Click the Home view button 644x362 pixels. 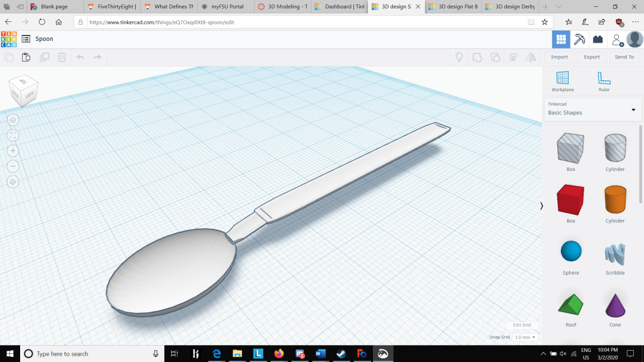[x=13, y=120]
